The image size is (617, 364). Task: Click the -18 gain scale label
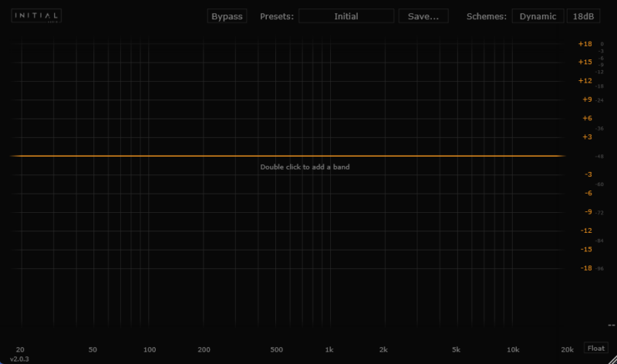point(585,268)
